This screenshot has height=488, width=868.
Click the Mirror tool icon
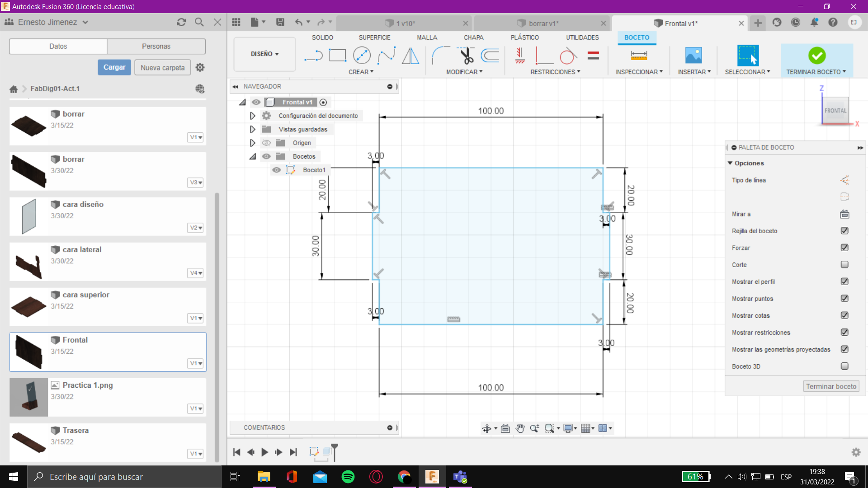coord(410,56)
